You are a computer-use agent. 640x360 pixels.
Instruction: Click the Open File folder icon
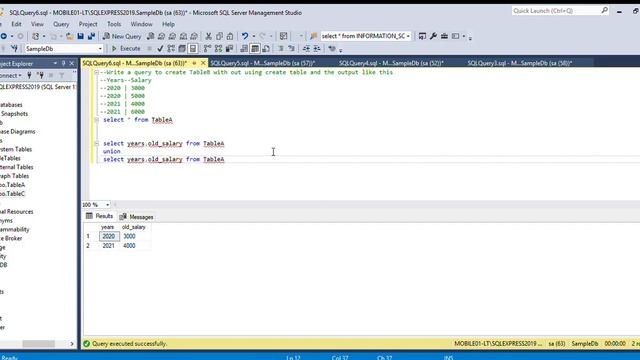69,36
